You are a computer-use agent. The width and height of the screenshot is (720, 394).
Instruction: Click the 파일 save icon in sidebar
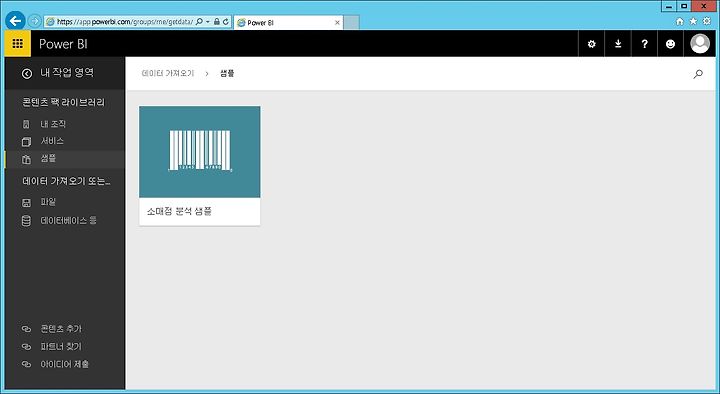[x=26, y=203]
